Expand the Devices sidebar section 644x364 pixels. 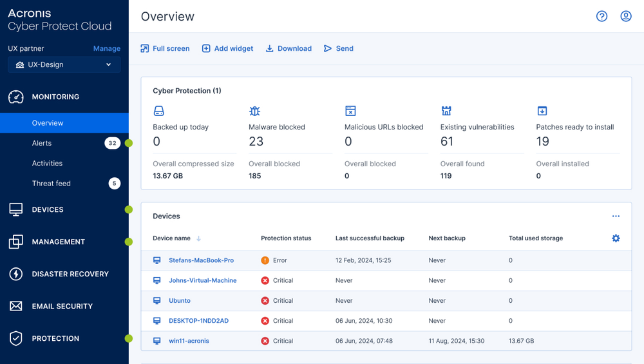pyautogui.click(x=48, y=209)
